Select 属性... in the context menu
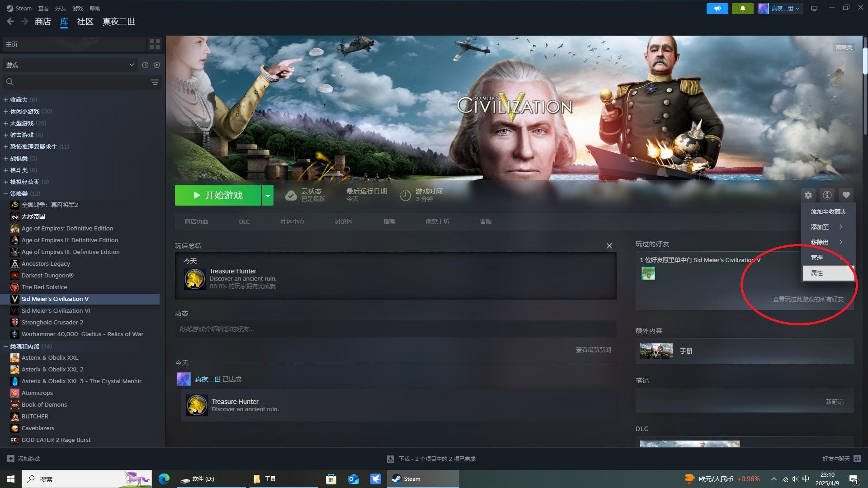The image size is (868, 488). [x=828, y=273]
